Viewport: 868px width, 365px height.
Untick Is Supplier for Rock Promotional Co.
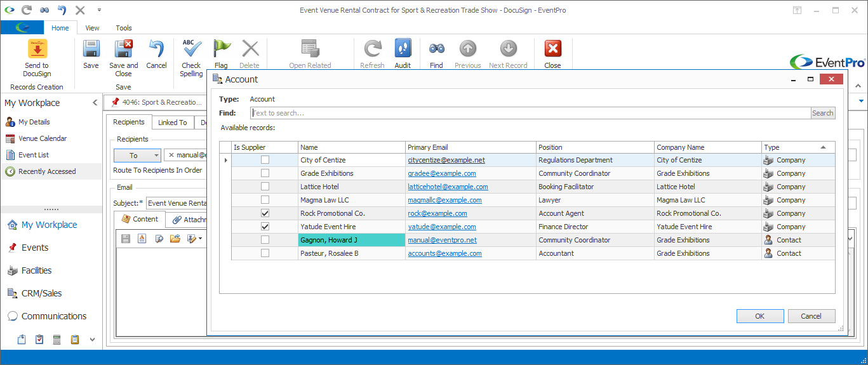click(x=265, y=213)
